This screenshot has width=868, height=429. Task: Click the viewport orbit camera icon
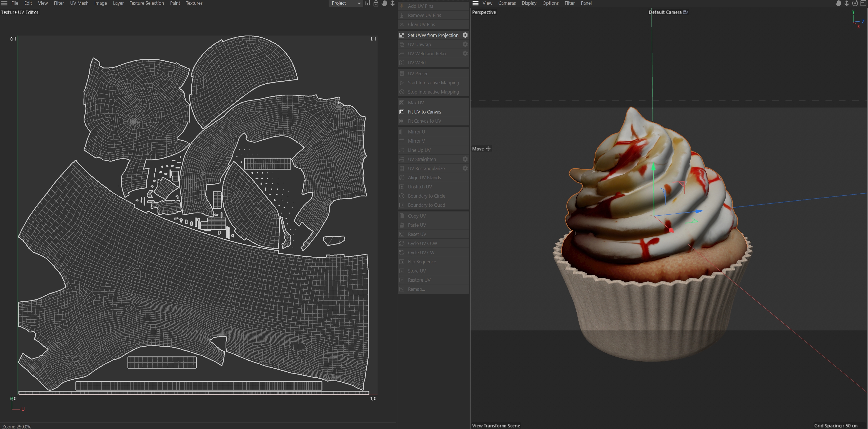(x=854, y=3)
